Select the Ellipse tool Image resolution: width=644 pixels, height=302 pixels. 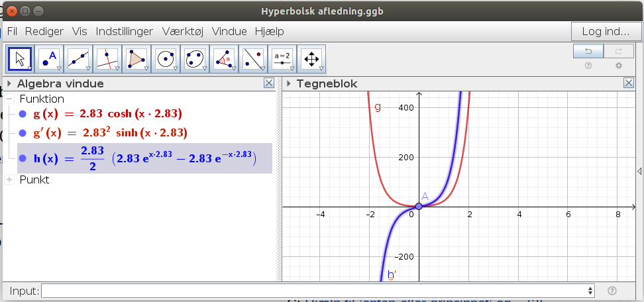[x=195, y=60]
